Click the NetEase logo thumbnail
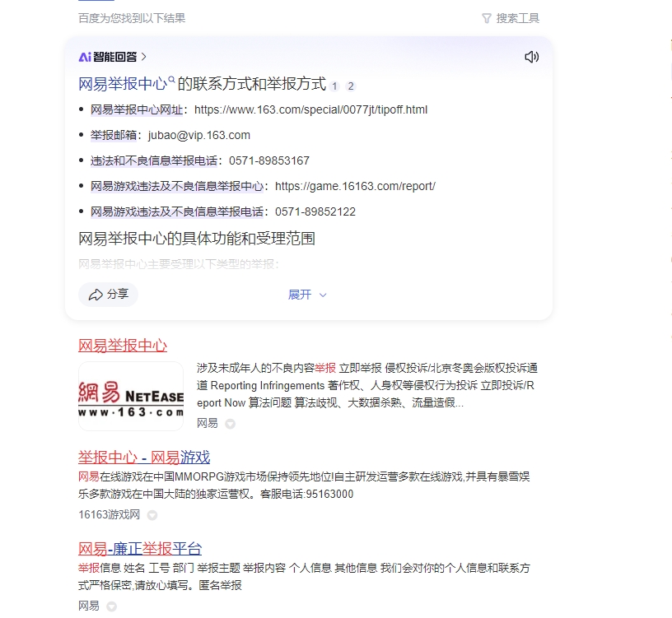This screenshot has height=618, width=672. click(x=131, y=396)
